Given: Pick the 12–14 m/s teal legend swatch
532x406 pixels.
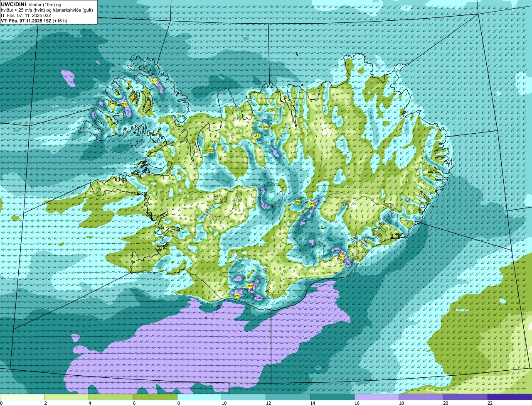Looking at the screenshot, I should point(288,397).
